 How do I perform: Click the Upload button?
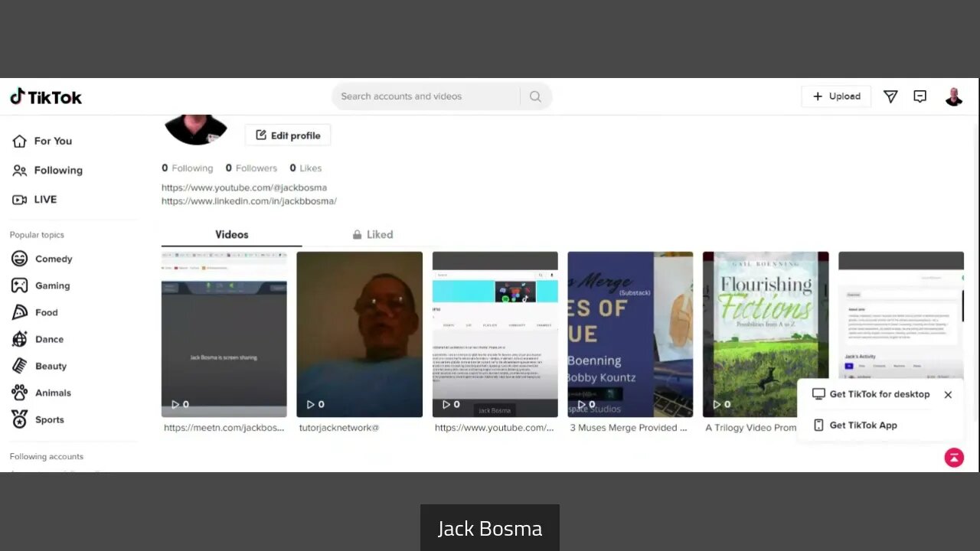(x=836, y=96)
